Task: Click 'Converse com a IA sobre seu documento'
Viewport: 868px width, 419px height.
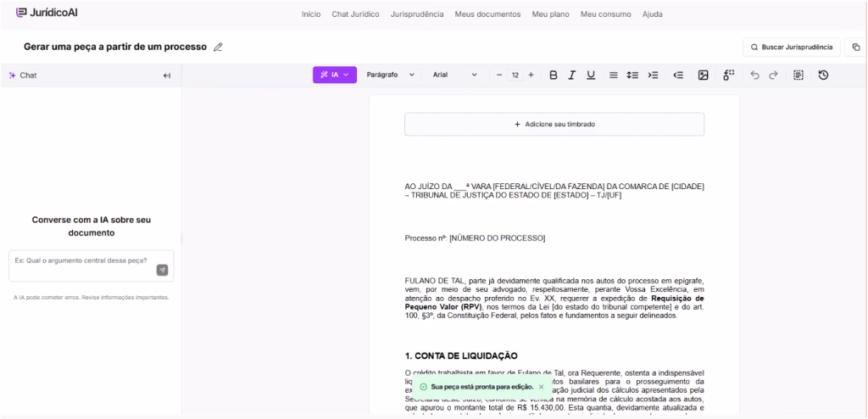Action: (92, 226)
